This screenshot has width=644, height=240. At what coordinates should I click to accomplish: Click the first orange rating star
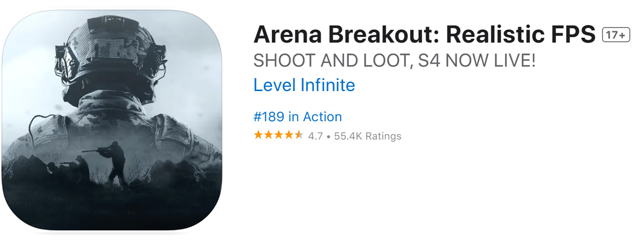[x=259, y=135]
